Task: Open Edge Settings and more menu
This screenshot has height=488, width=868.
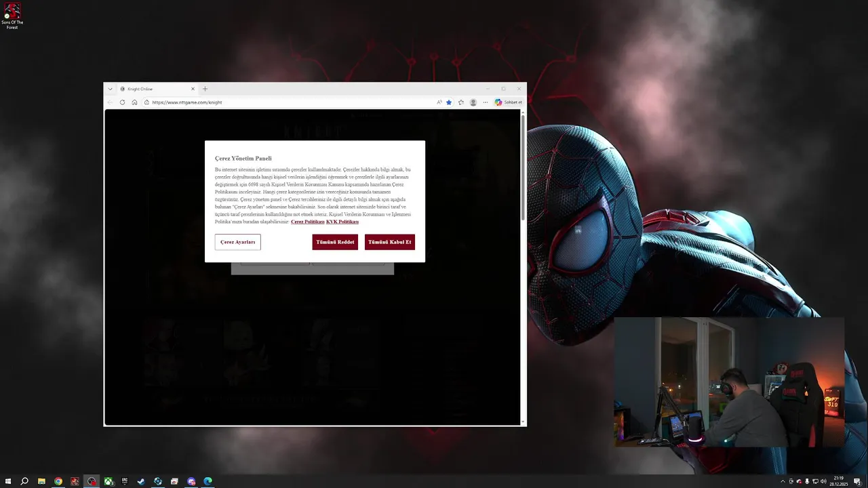Action: [486, 102]
